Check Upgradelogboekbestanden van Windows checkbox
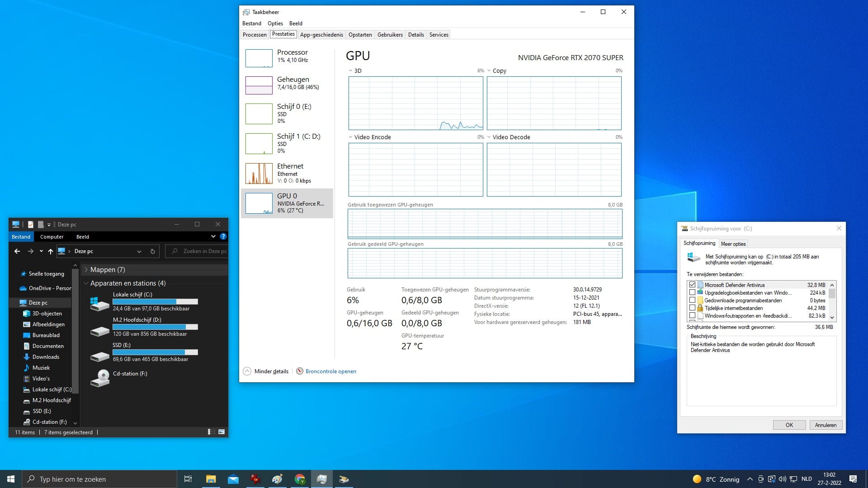The image size is (868, 488). 692,292
